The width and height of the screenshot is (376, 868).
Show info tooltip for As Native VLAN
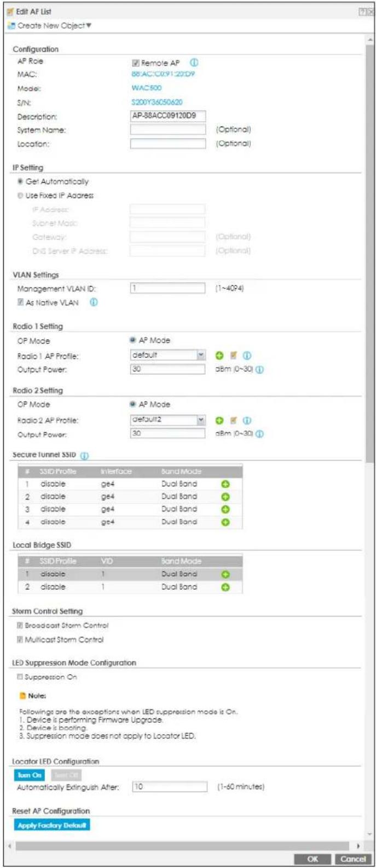94,302
